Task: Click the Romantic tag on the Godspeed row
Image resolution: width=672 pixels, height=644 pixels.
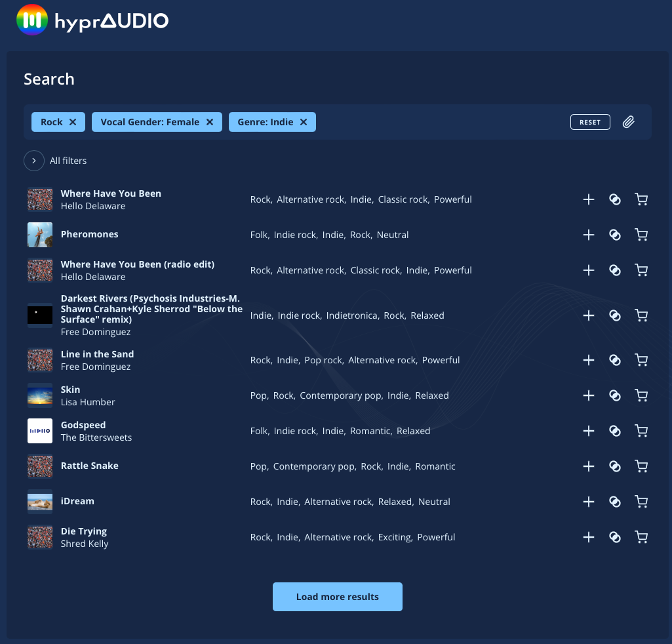Action: tap(370, 431)
